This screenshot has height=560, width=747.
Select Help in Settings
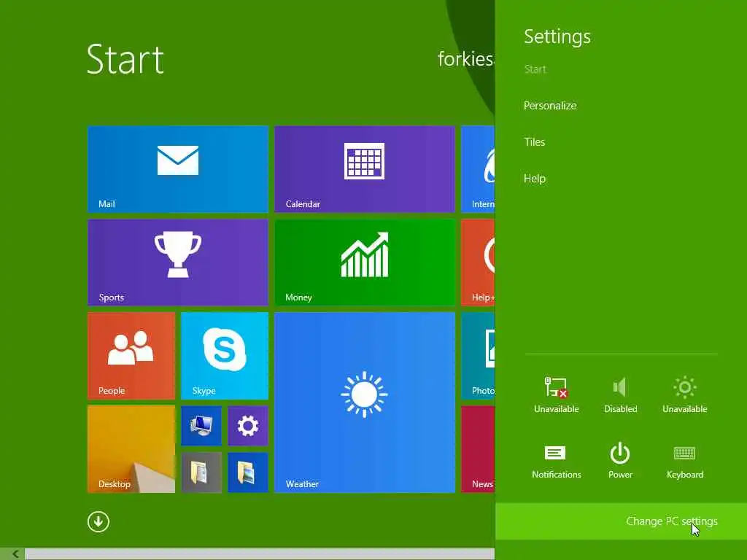pos(535,178)
